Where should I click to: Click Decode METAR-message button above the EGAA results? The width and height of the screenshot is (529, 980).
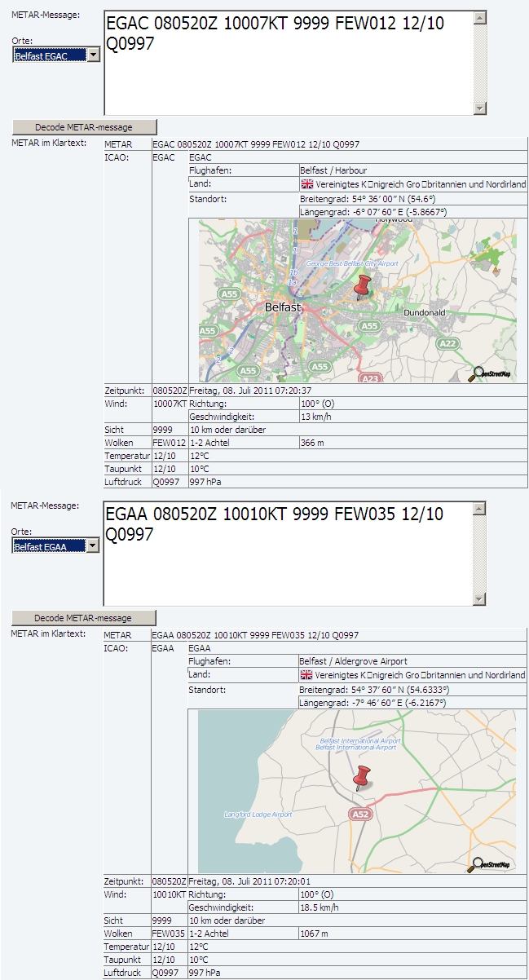(83, 618)
